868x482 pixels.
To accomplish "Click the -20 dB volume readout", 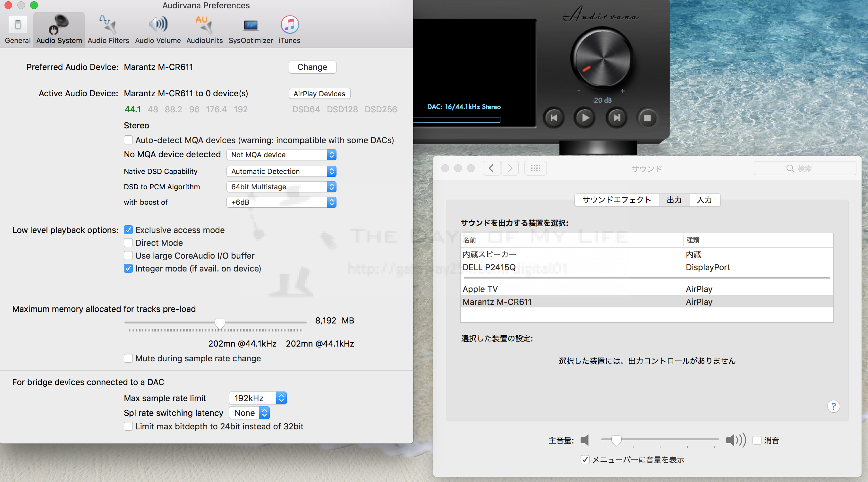I will click(x=602, y=100).
